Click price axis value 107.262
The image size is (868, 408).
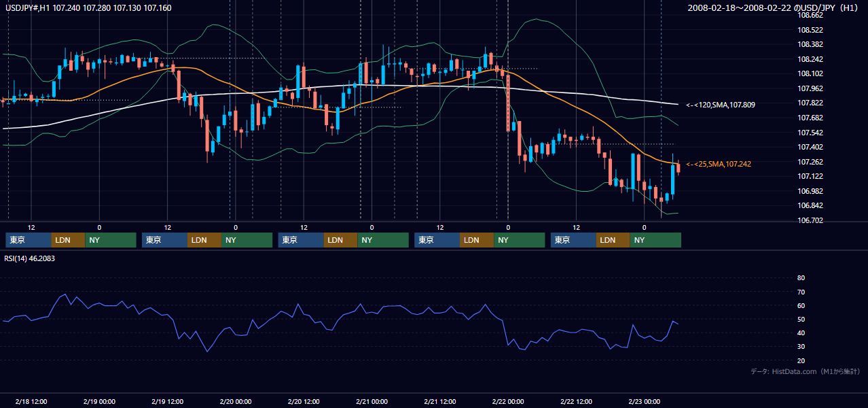click(x=810, y=162)
